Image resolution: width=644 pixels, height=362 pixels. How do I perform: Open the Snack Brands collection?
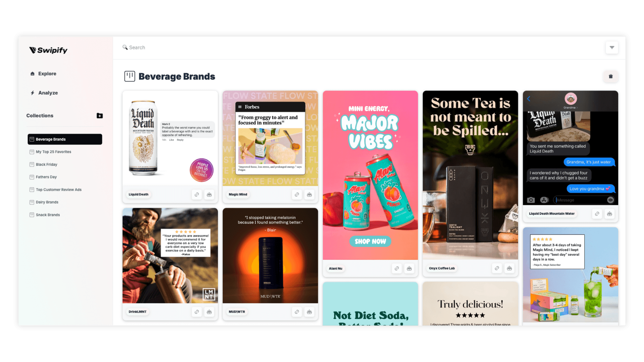pos(48,215)
